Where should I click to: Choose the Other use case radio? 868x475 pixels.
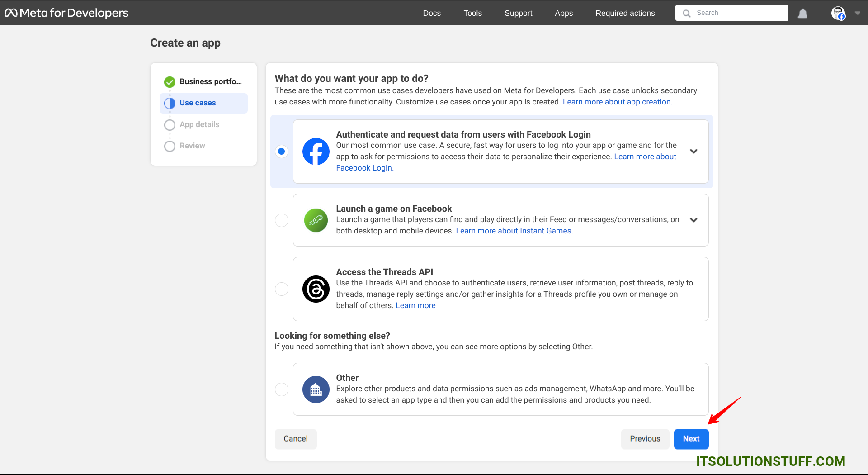coord(282,389)
